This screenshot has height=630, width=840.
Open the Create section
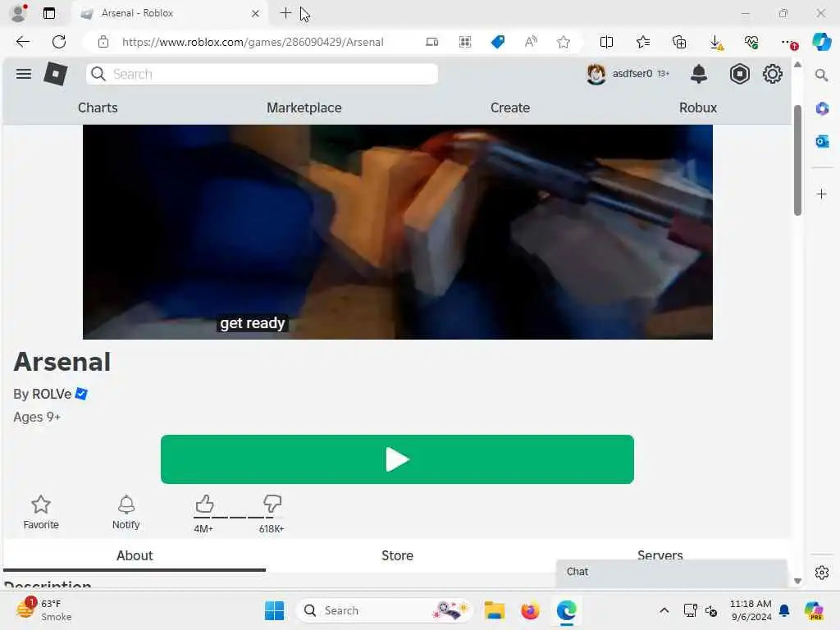click(x=510, y=107)
